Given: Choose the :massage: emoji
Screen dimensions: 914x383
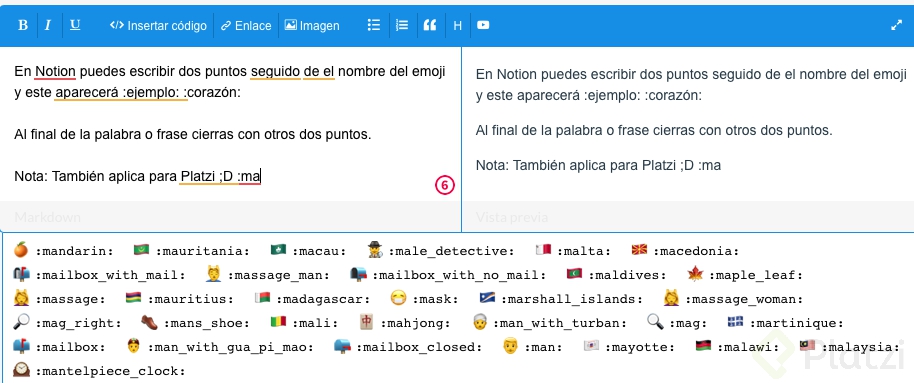Looking at the screenshot, I should click(x=59, y=299).
